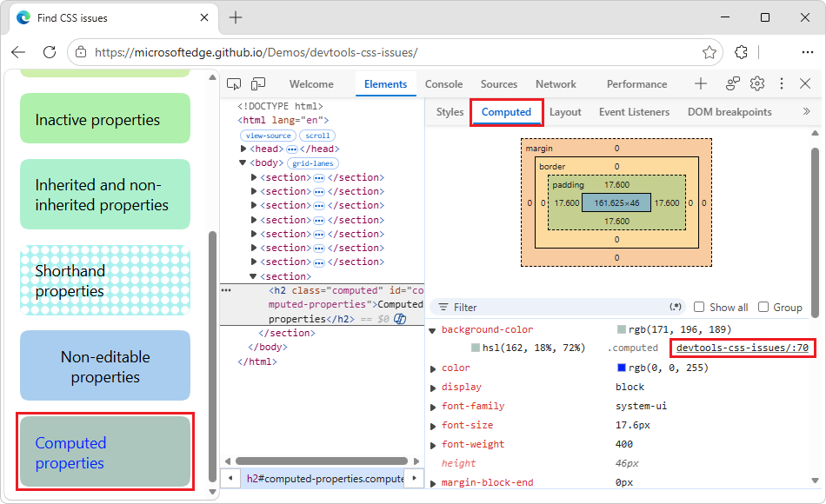Collapse the background-color computed property
The width and height of the screenshot is (826, 504).
[x=432, y=330]
